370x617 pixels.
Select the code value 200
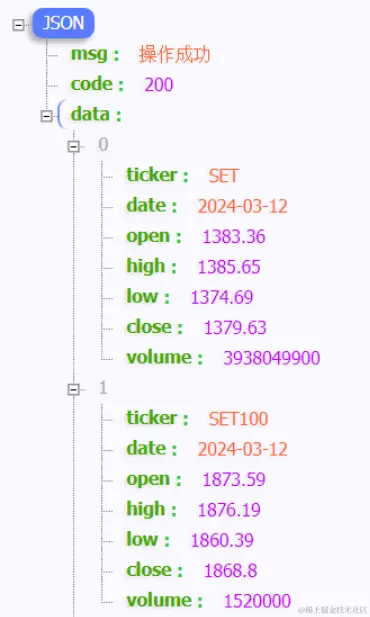tap(159, 85)
